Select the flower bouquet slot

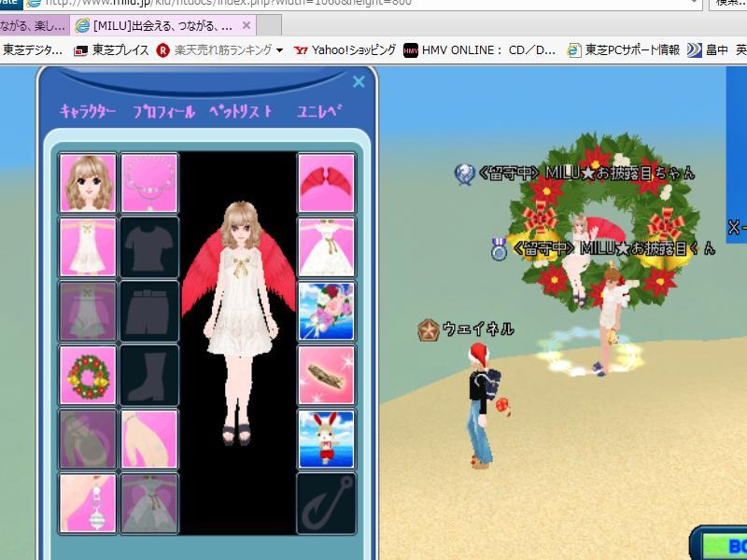click(326, 311)
